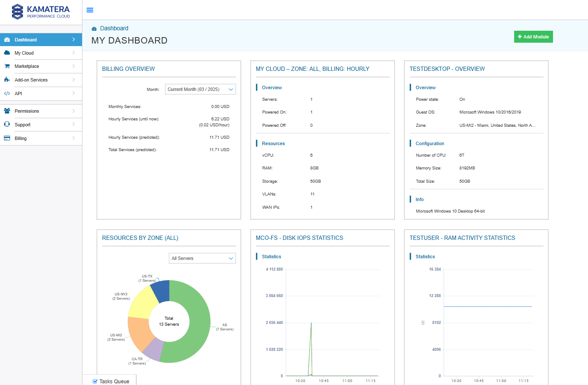The width and height of the screenshot is (588, 385).
Task: Select Add-on Services in sidebar
Action: 31,80
